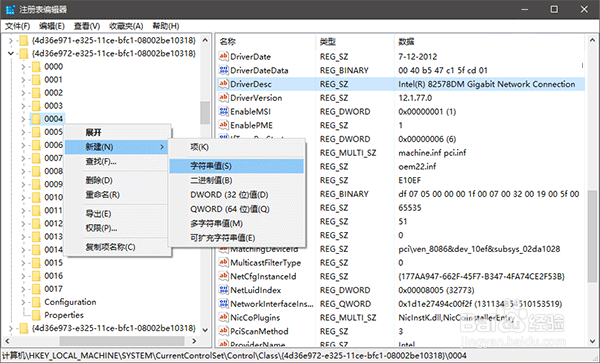
Task: Select 删除(D) in the context menu
Action: pyautogui.click(x=117, y=180)
